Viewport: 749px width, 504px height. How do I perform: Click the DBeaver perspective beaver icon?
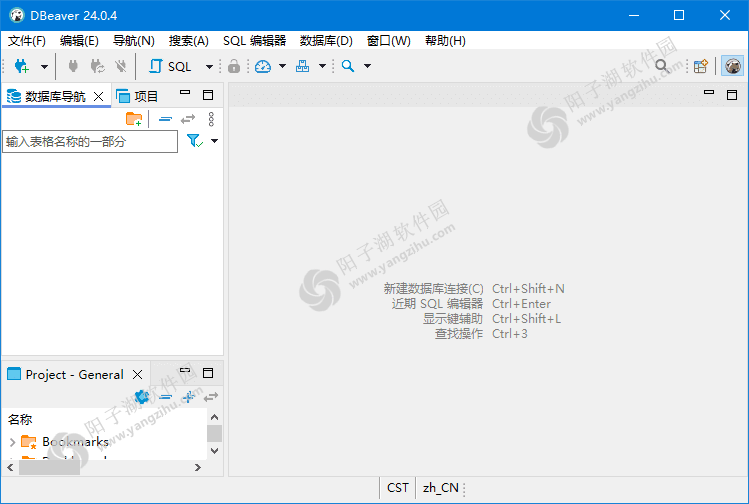click(x=732, y=66)
